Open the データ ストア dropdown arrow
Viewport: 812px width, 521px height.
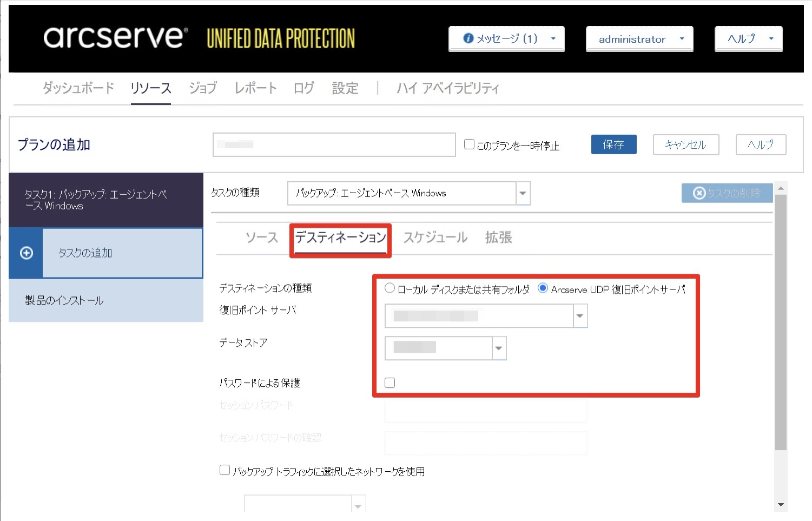pyautogui.click(x=499, y=348)
